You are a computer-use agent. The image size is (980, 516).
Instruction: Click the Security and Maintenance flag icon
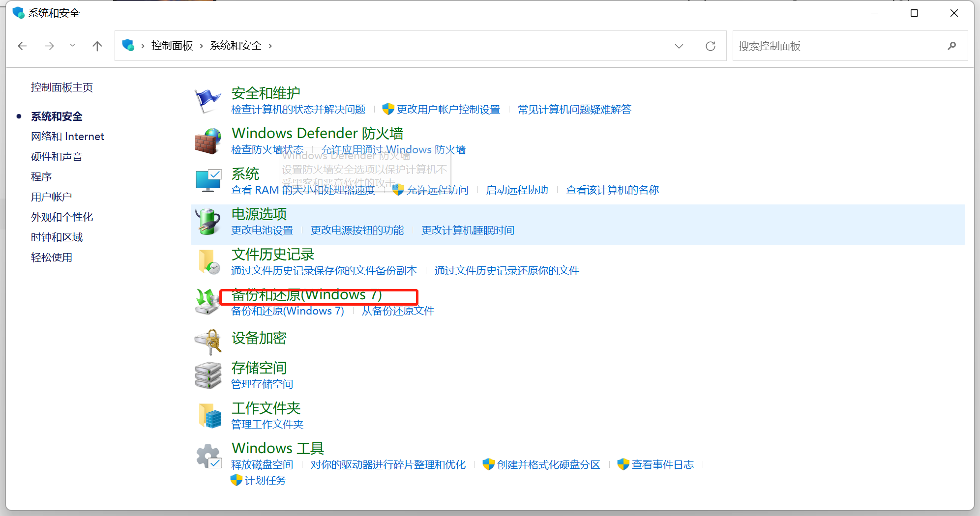[x=208, y=101]
